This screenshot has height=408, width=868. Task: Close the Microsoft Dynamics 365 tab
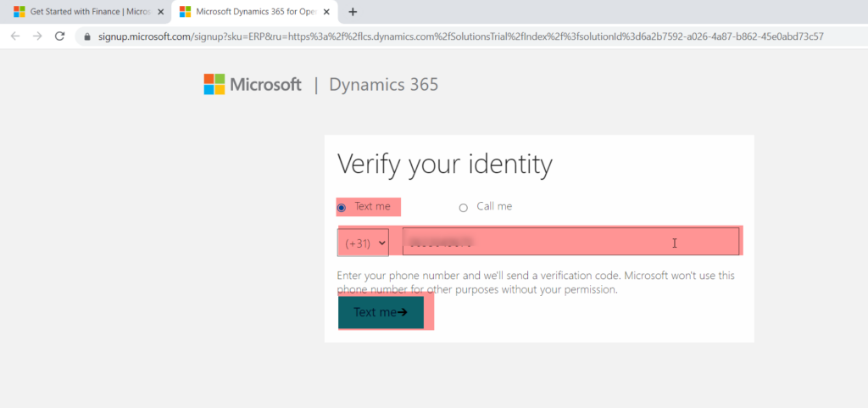[327, 12]
